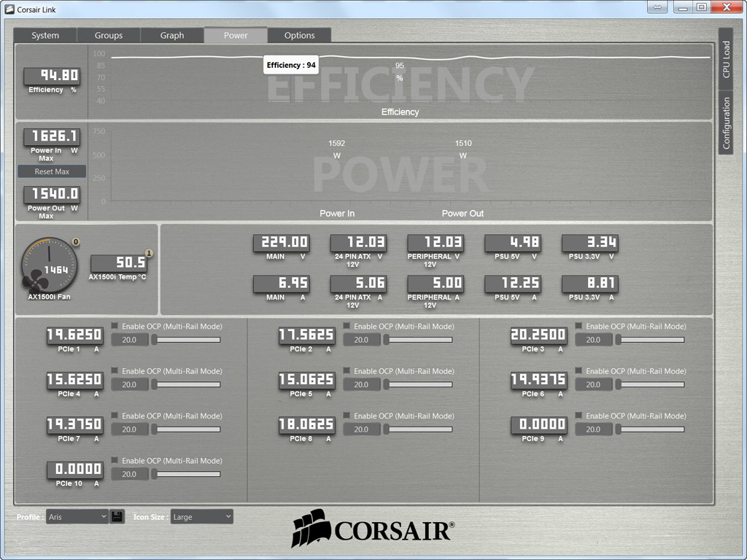Image resolution: width=747 pixels, height=560 pixels.
Task: Click the MAIN current 6.95 readout
Action: tap(282, 284)
